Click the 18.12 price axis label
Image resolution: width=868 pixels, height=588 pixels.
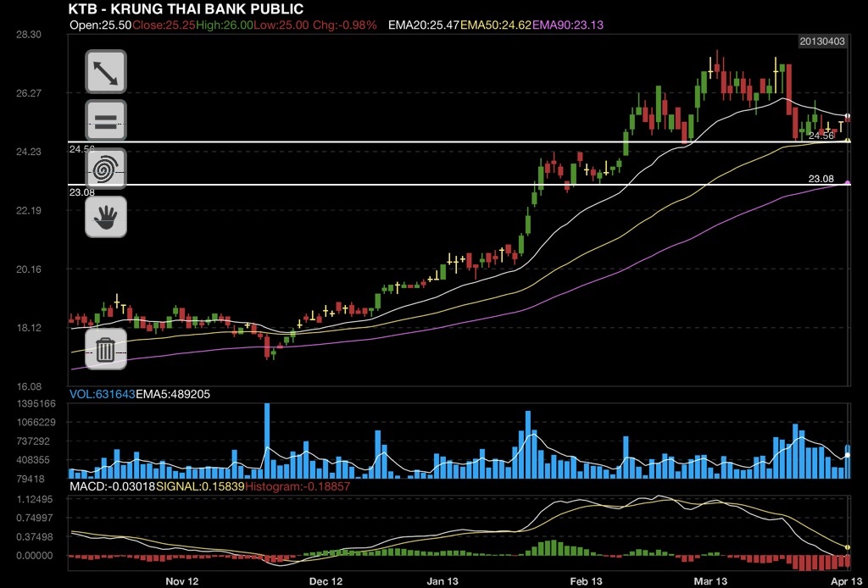click(x=29, y=327)
